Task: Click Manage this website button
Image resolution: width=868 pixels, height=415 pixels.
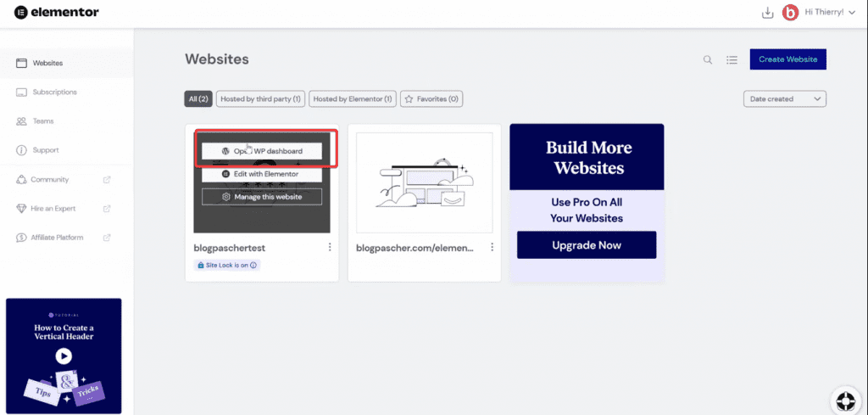Action: pyautogui.click(x=262, y=197)
